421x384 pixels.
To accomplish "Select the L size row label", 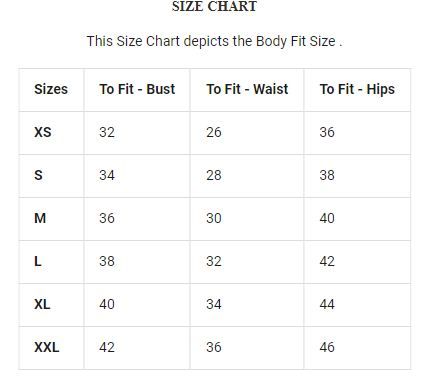I will tap(38, 261).
